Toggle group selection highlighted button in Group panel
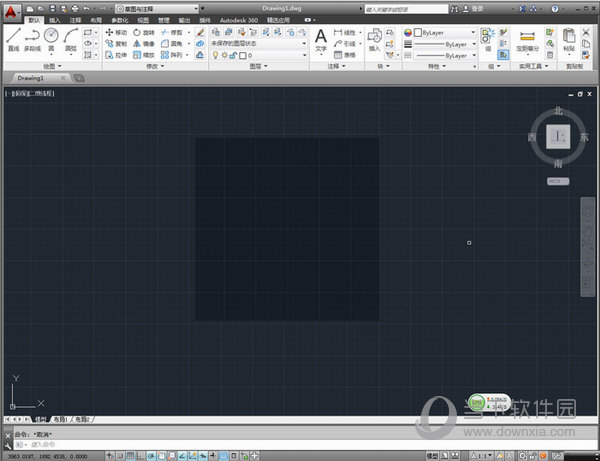600x461 pixels. pos(503,55)
